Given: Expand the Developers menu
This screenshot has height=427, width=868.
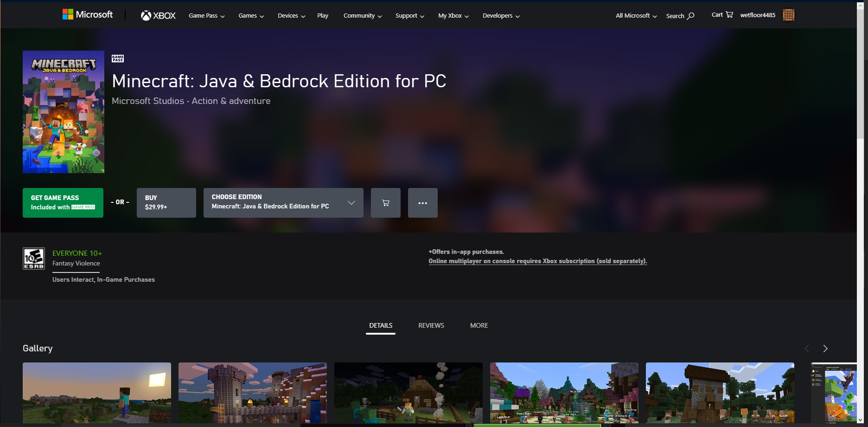Looking at the screenshot, I should (501, 16).
